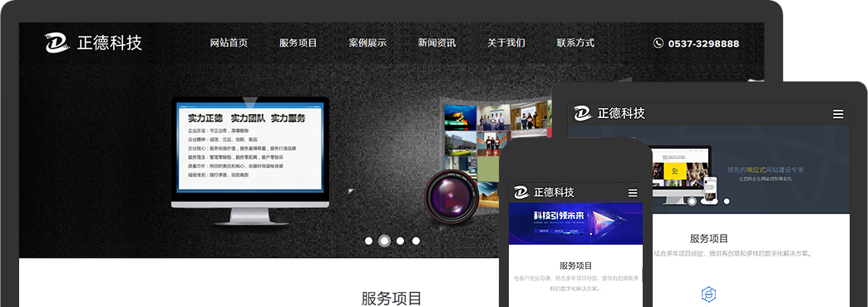The height and width of the screenshot is (307, 868).
Task: Go to 案例展示 in the navigation
Action: tap(367, 42)
